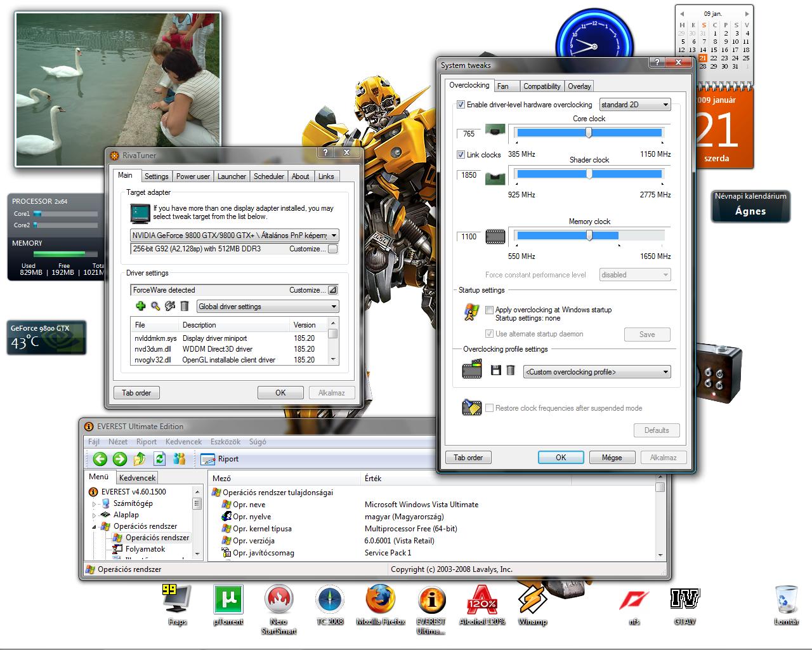Enable Apply overclocking at Windows startup
Screen dimensions: 812x650
pos(489,310)
